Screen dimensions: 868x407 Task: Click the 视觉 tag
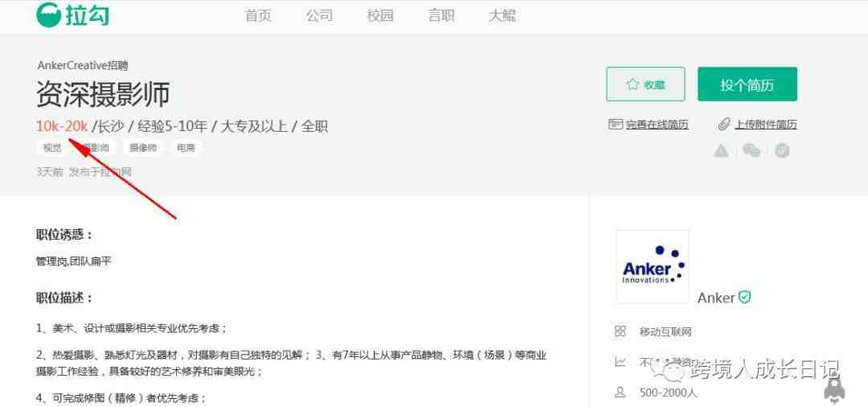pos(52,148)
